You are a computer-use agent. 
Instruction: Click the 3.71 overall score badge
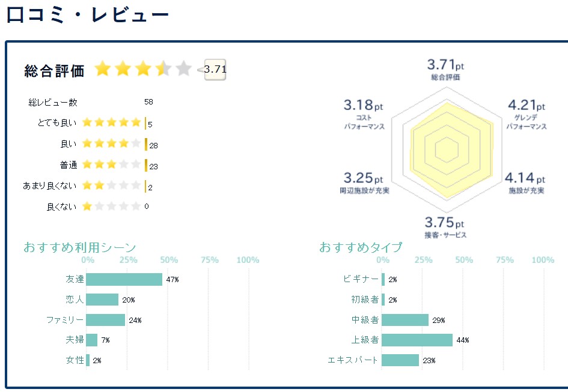(x=215, y=70)
